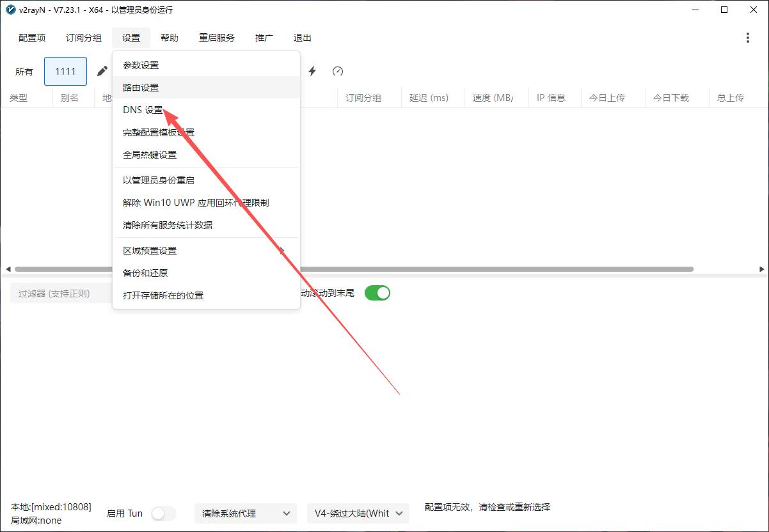Open the 帮助 menu
The height and width of the screenshot is (532, 769).
pos(170,38)
